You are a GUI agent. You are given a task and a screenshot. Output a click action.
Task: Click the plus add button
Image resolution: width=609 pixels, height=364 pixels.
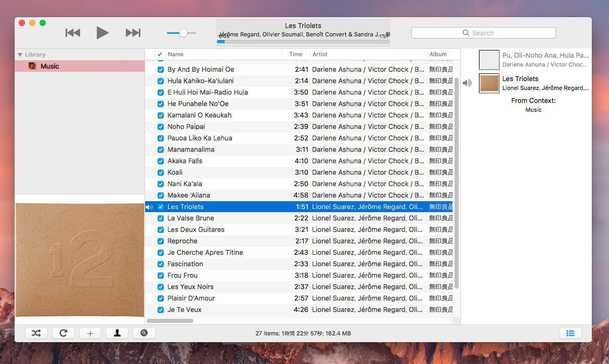(90, 333)
